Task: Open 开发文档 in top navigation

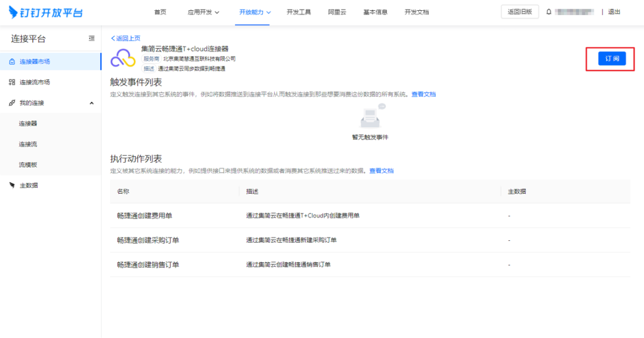Action: click(x=416, y=13)
